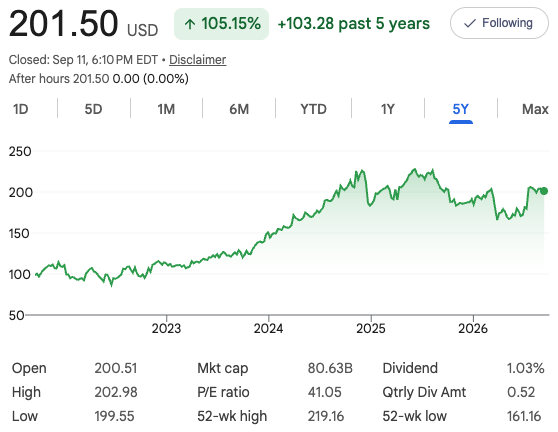
Task: Open the Disclaimer link
Action: coord(198,60)
